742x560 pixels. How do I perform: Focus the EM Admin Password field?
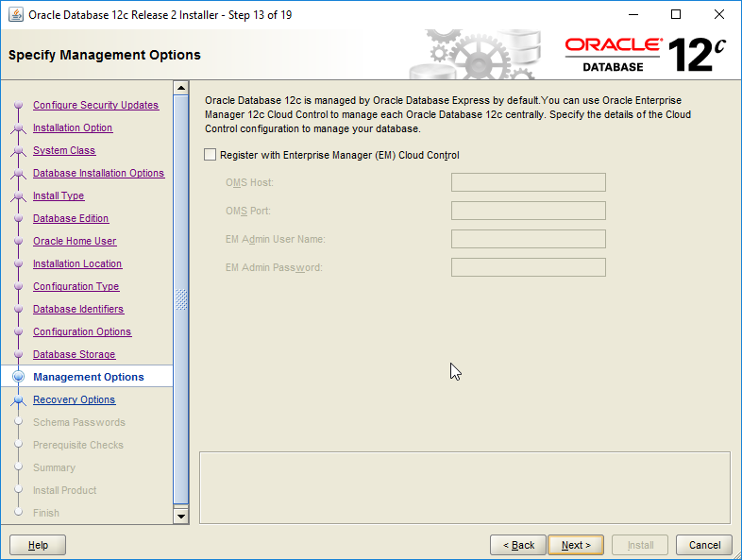528,267
